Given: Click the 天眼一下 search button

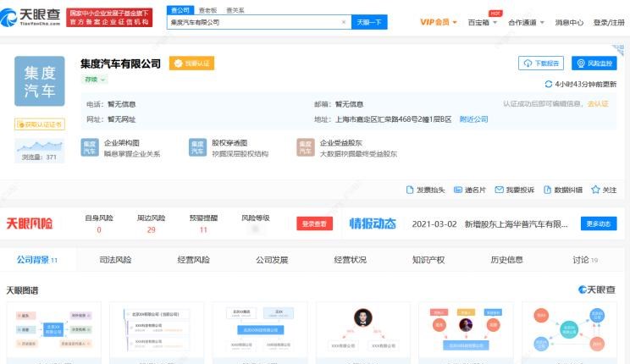Looking at the screenshot, I should [369, 22].
